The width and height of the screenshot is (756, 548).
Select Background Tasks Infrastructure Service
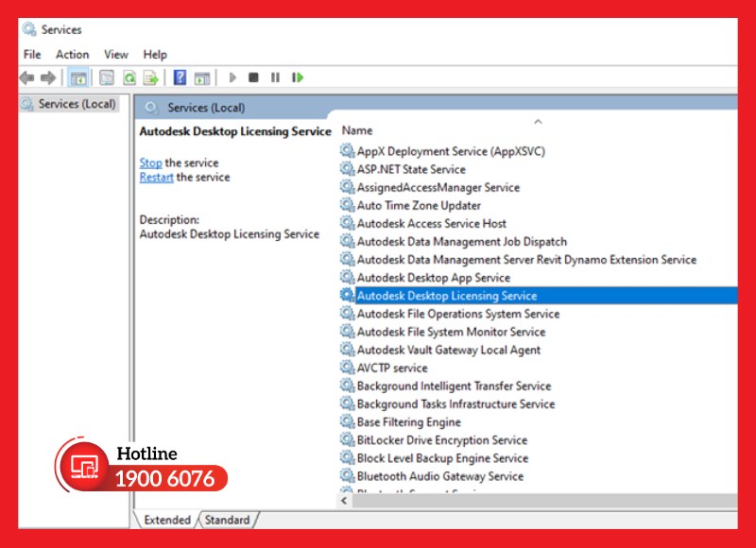click(x=455, y=403)
